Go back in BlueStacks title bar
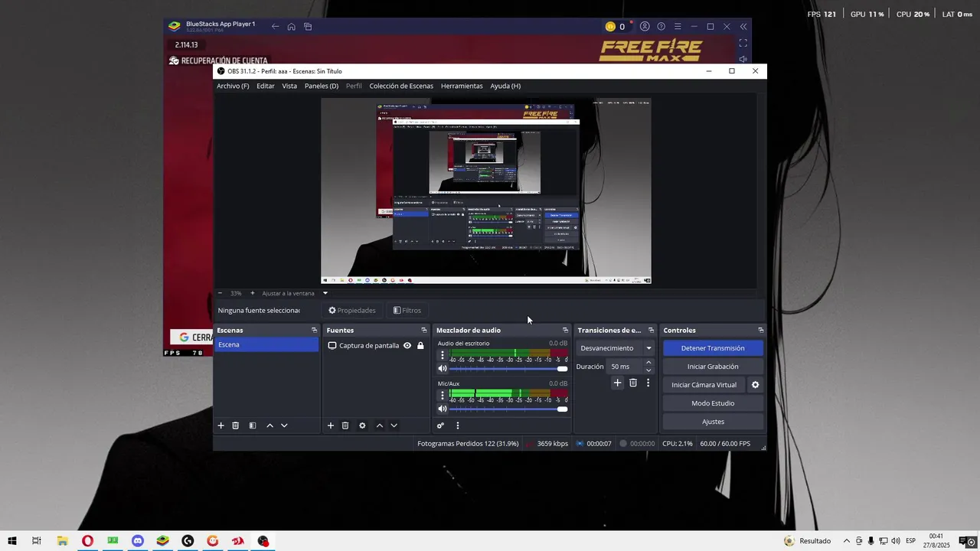 [x=276, y=27]
